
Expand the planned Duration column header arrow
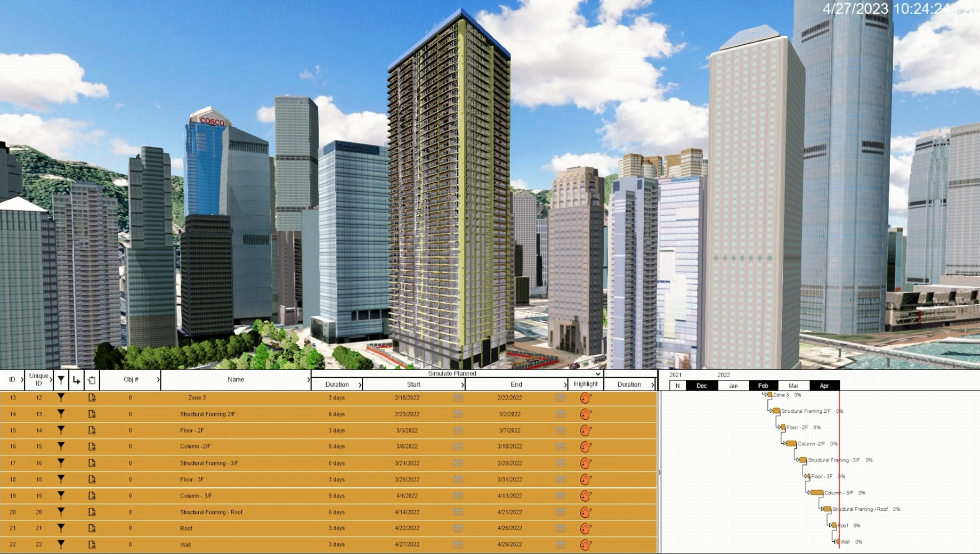coord(360,385)
